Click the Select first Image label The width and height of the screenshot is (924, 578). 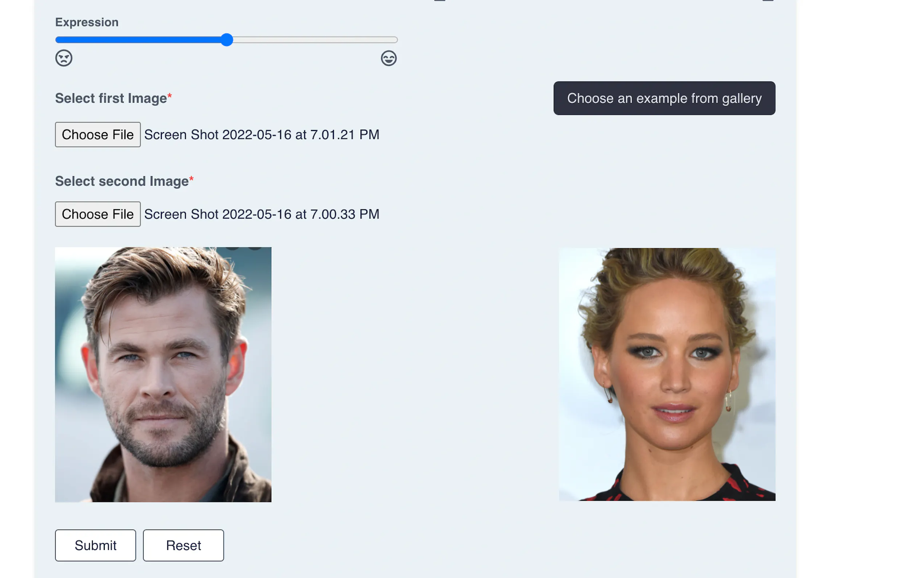[111, 98]
